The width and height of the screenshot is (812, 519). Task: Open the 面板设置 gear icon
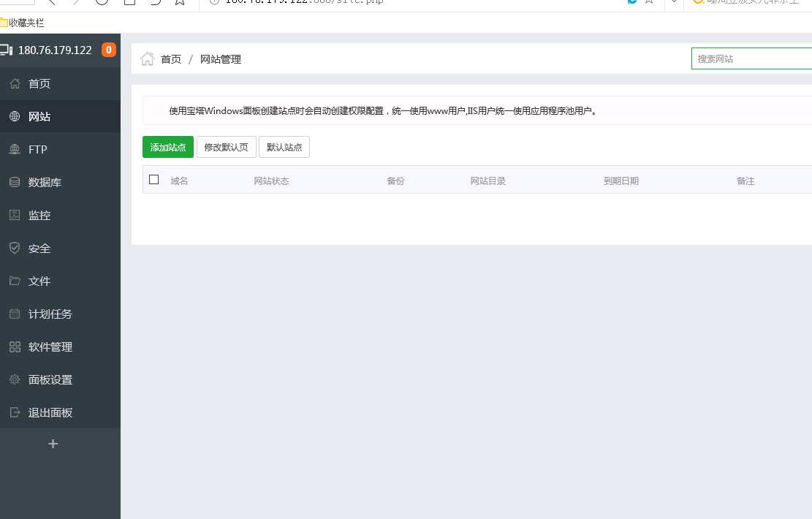[15, 379]
